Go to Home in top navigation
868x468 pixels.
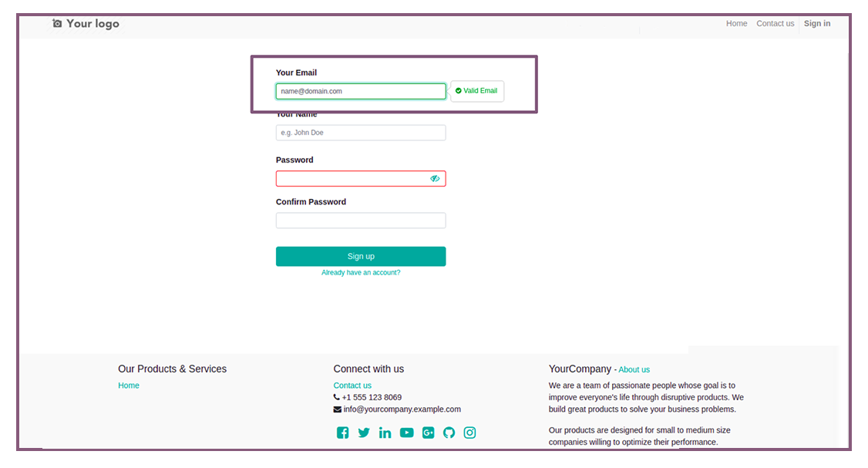pyautogui.click(x=736, y=23)
